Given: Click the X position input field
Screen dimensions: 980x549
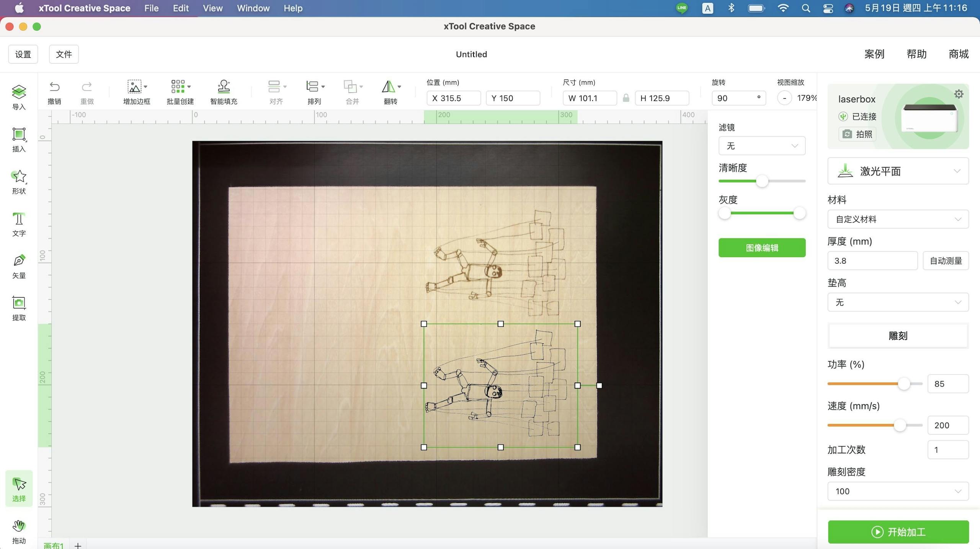Looking at the screenshot, I should tap(454, 98).
